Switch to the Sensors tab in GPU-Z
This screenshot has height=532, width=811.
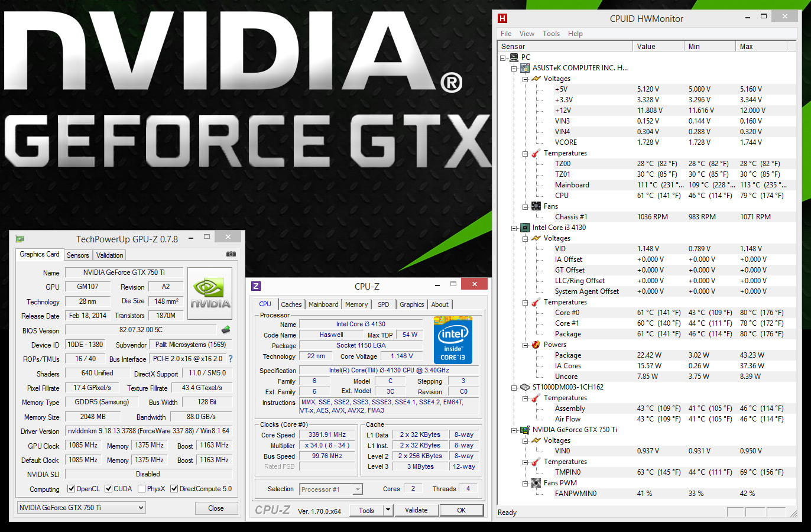pyautogui.click(x=77, y=255)
